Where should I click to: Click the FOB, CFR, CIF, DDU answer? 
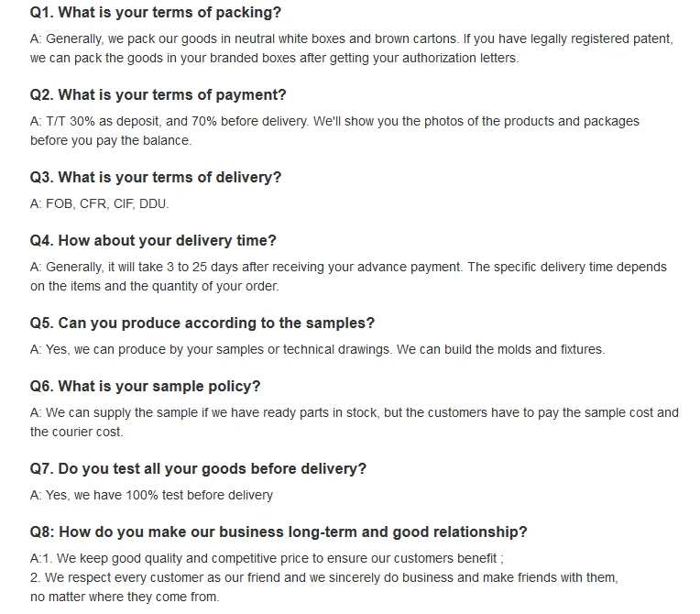tap(99, 204)
